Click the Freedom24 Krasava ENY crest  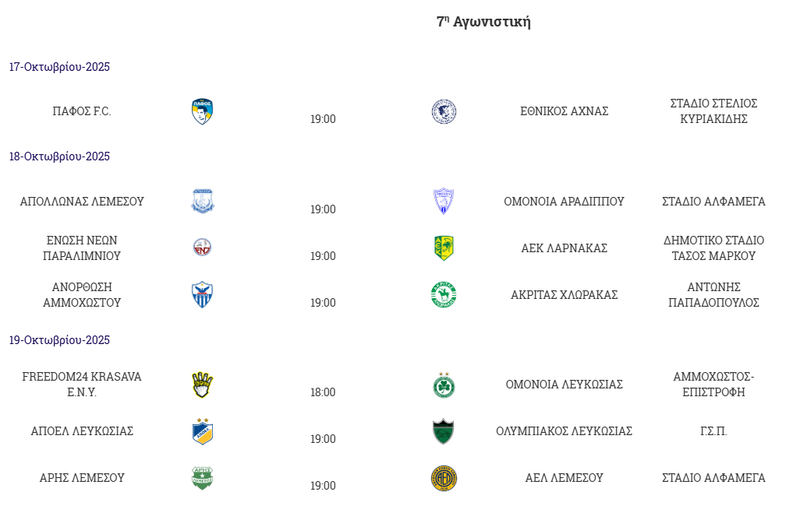[x=203, y=385]
